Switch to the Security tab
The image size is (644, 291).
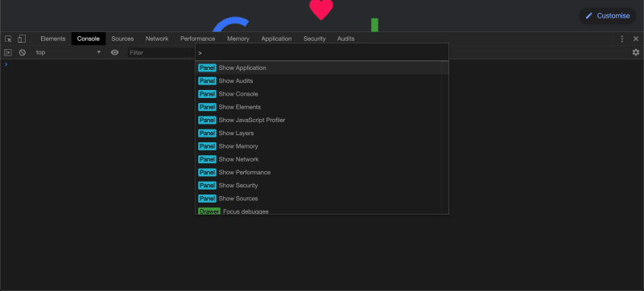point(315,39)
